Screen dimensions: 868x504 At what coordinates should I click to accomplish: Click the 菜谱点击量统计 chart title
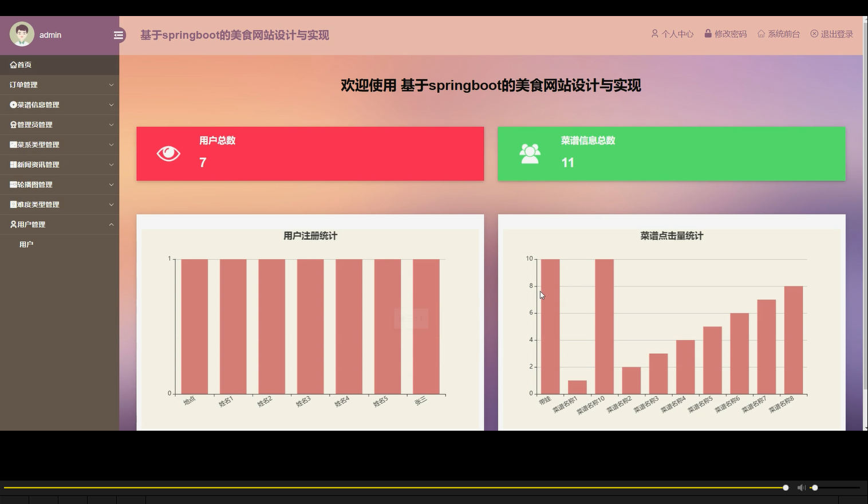[672, 235]
